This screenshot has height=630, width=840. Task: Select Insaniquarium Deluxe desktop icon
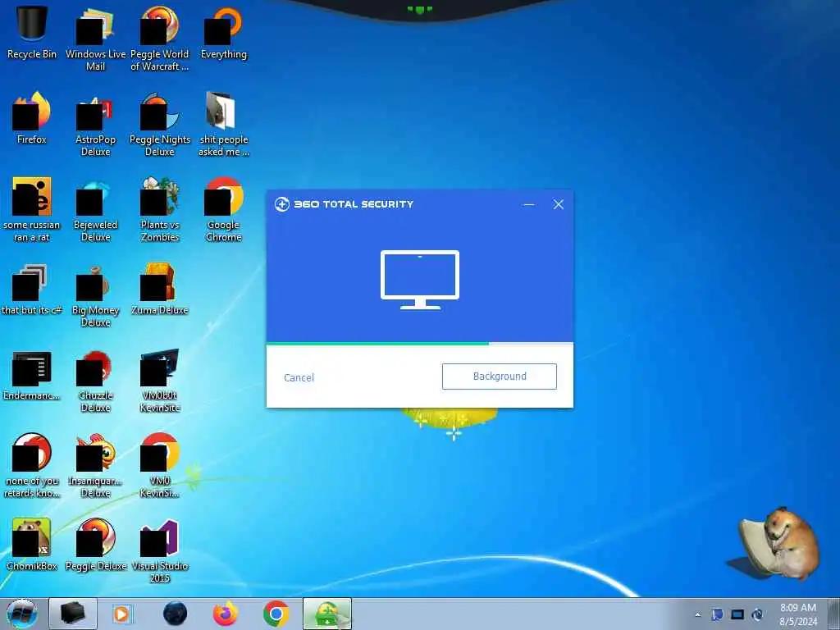point(95,465)
